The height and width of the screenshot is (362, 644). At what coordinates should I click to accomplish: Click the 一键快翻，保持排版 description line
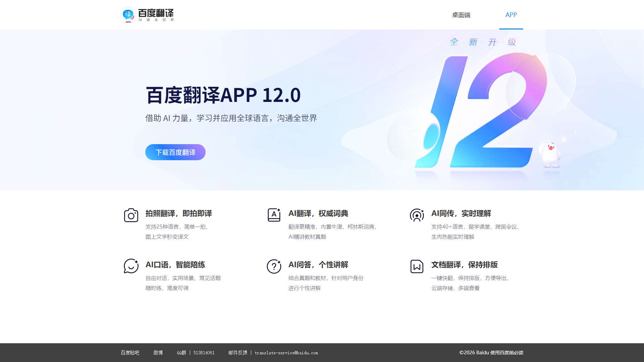click(470, 278)
